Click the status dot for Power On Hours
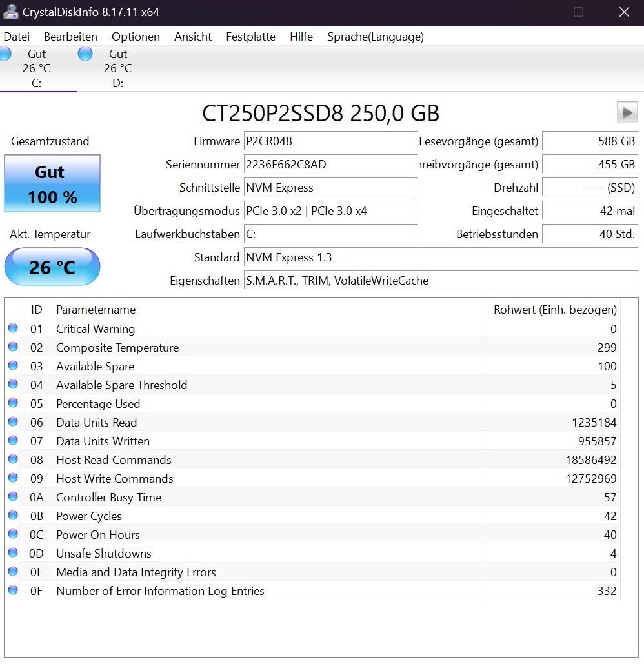 point(13,534)
